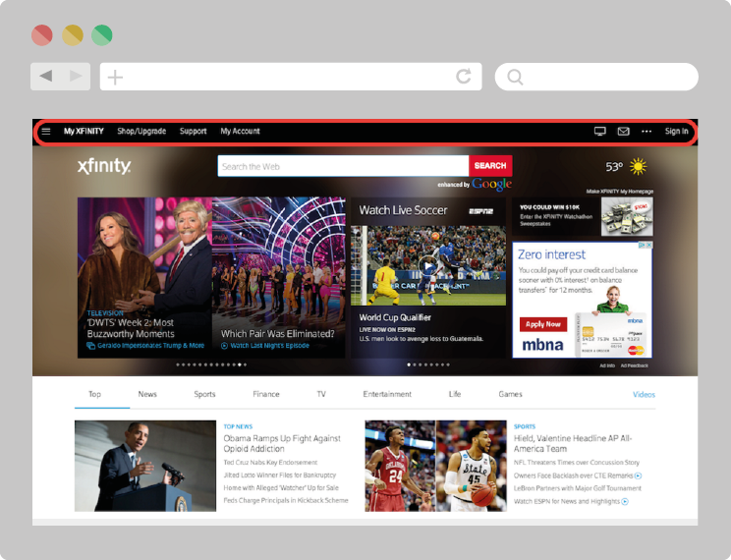Select the TV tab
This screenshot has height=560, width=731.
click(x=321, y=395)
